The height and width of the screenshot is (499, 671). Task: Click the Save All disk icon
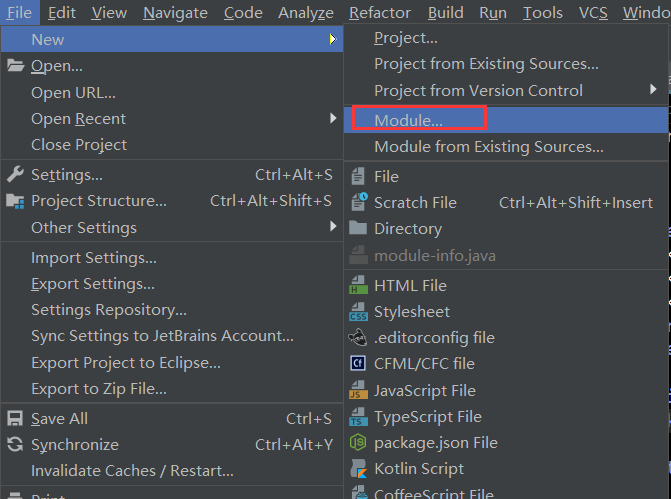tap(15, 419)
